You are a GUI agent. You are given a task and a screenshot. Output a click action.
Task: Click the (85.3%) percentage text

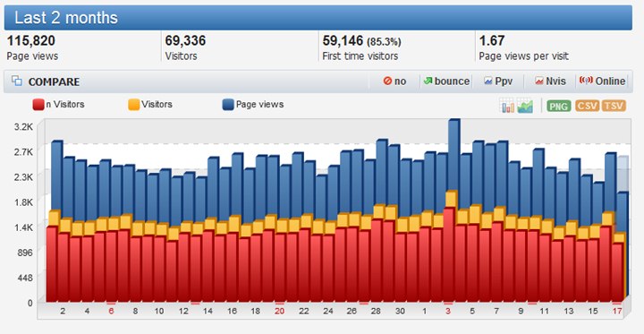tap(384, 42)
